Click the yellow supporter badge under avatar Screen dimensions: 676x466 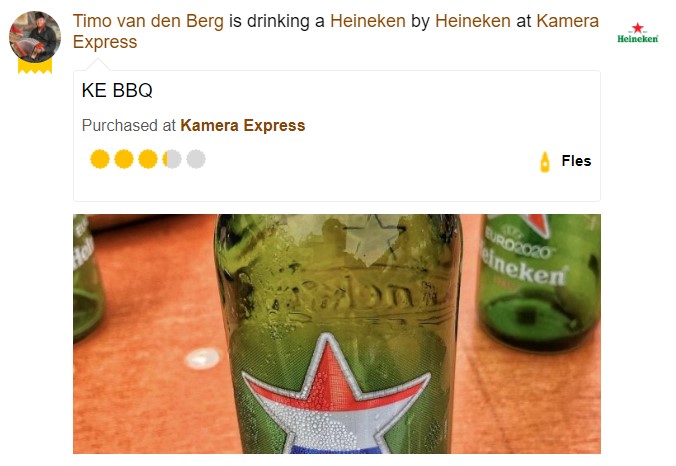(35, 66)
